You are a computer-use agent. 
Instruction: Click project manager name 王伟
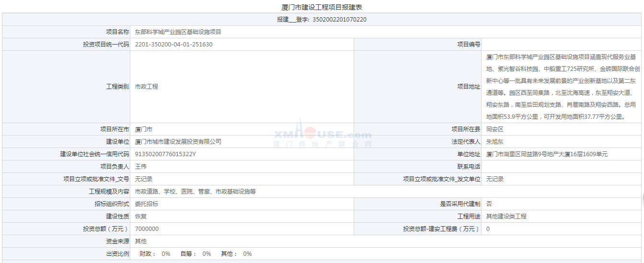pyautogui.click(x=140, y=167)
